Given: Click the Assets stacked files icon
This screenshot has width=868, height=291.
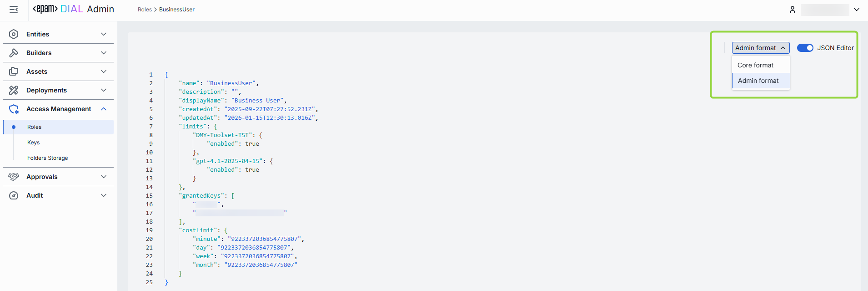Looking at the screenshot, I should [x=14, y=71].
